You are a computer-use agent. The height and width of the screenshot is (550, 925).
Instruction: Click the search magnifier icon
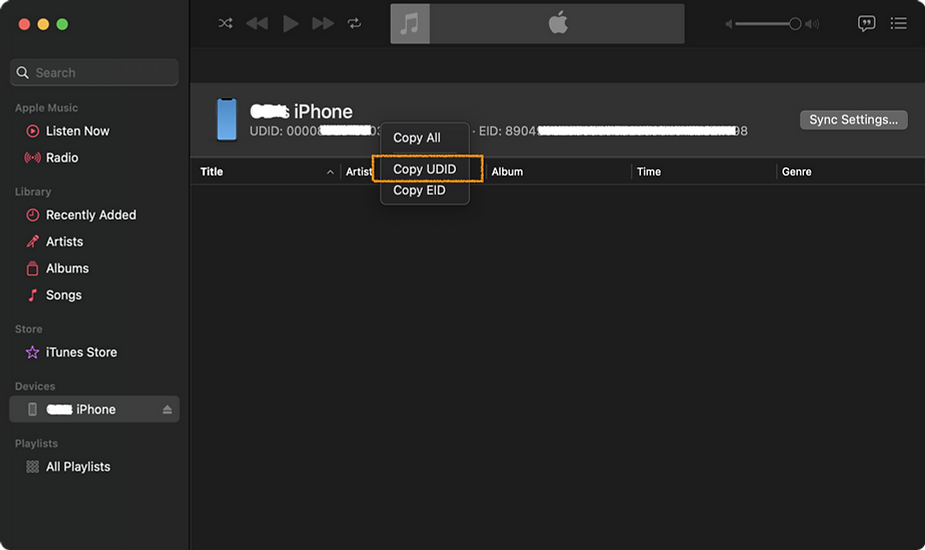click(22, 73)
